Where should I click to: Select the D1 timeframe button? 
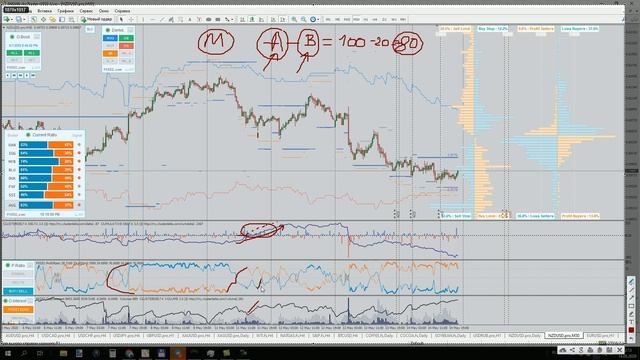click(x=384, y=19)
